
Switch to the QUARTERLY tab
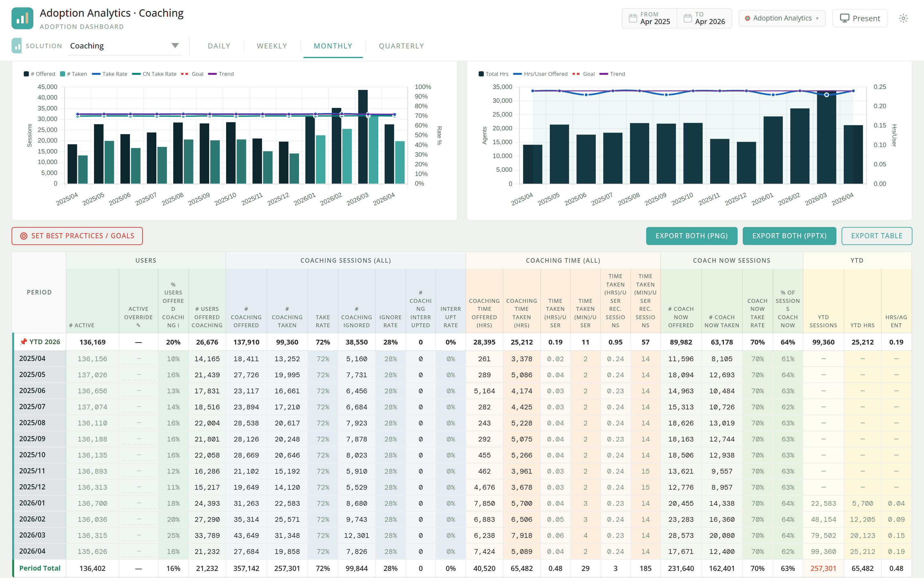401,46
